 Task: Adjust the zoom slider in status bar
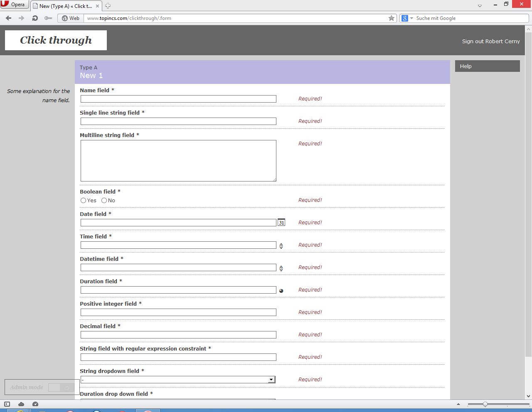tap(485, 404)
